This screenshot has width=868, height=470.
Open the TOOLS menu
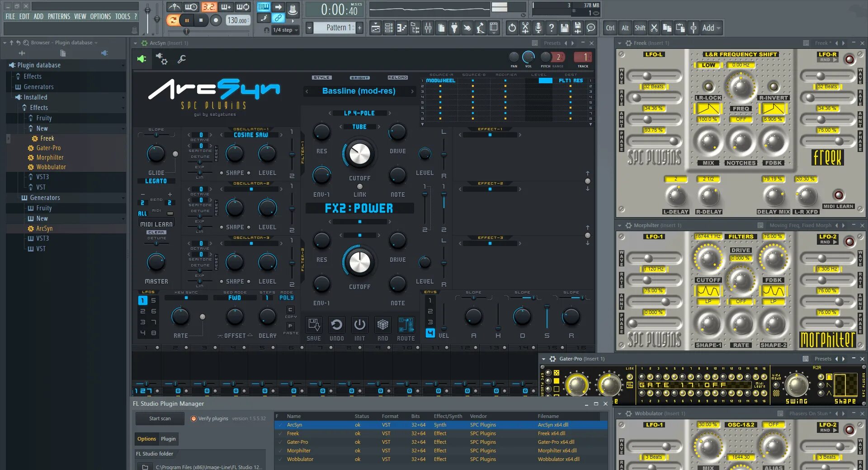(x=123, y=16)
